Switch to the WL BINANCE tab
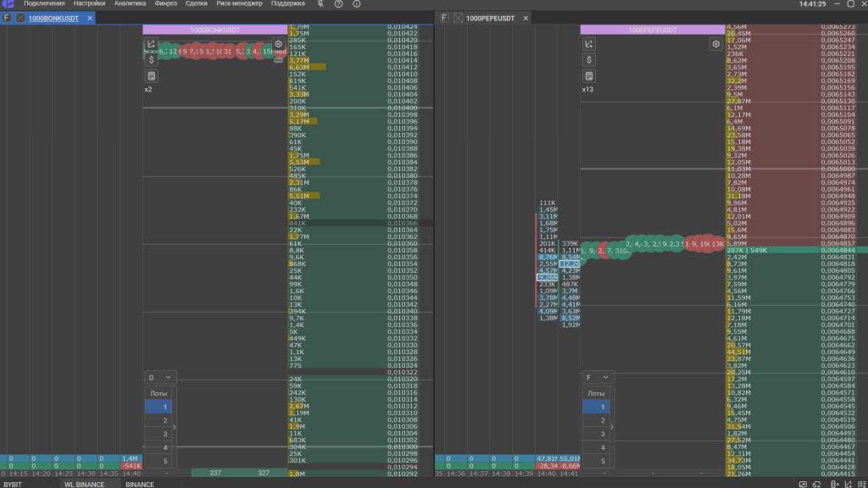868x488 pixels. coord(84,484)
